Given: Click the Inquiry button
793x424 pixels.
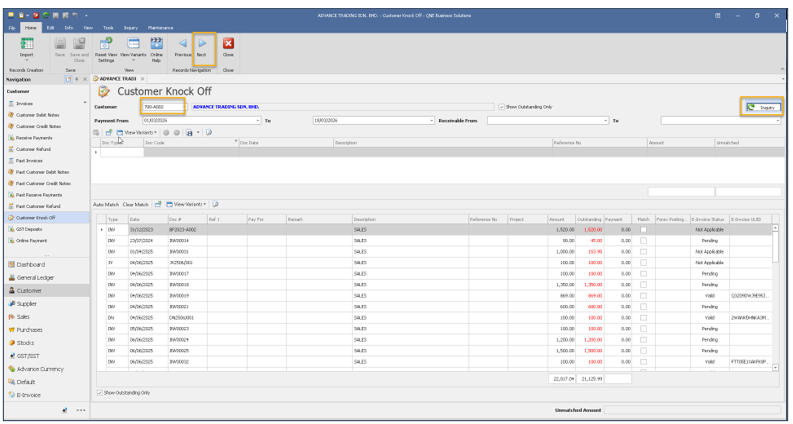Looking at the screenshot, I should 762,106.
